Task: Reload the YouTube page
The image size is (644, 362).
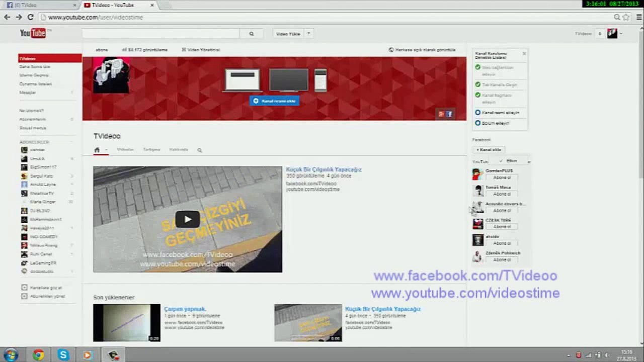Action: pos(30,17)
